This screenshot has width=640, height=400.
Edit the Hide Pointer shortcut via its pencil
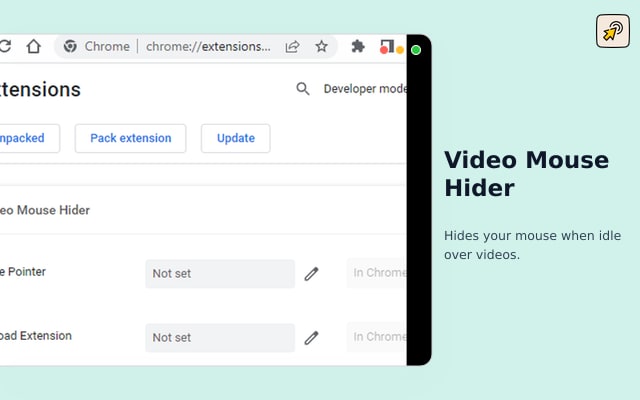tap(311, 274)
